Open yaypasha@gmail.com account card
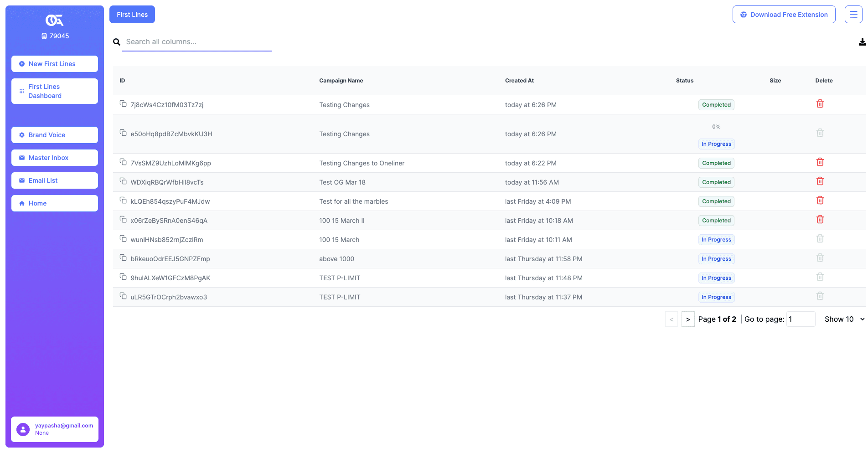This screenshot has height=453, width=868. (55, 429)
